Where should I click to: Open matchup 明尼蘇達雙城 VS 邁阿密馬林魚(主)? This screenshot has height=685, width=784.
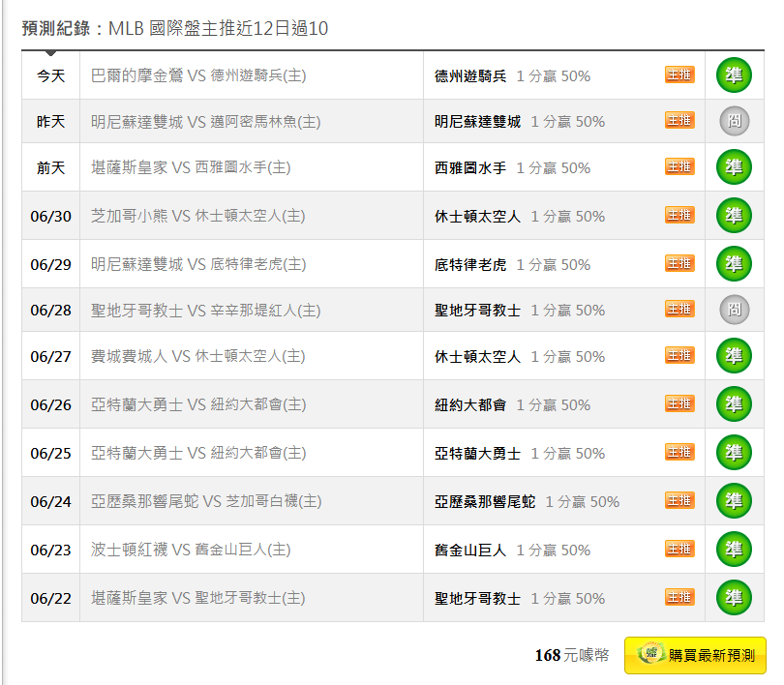tap(205, 122)
